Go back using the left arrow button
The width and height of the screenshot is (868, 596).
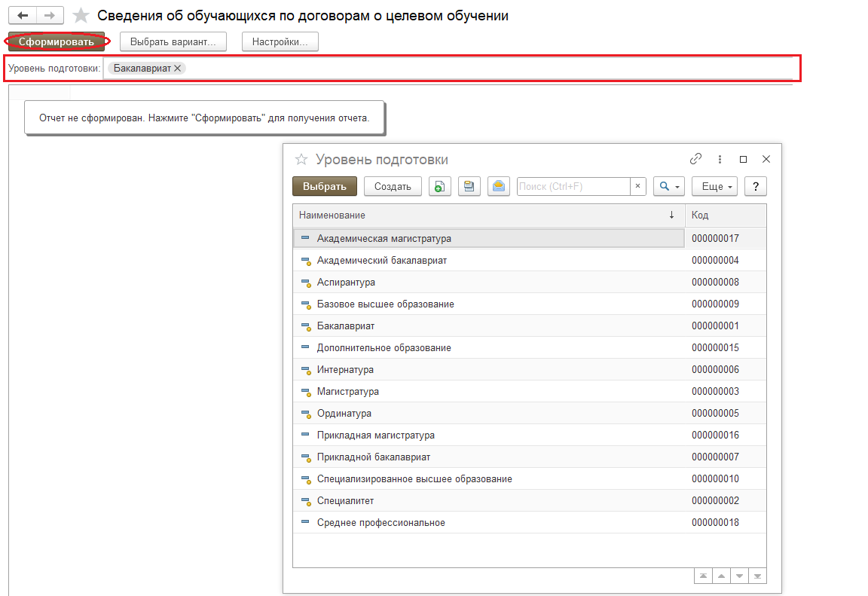tap(23, 15)
